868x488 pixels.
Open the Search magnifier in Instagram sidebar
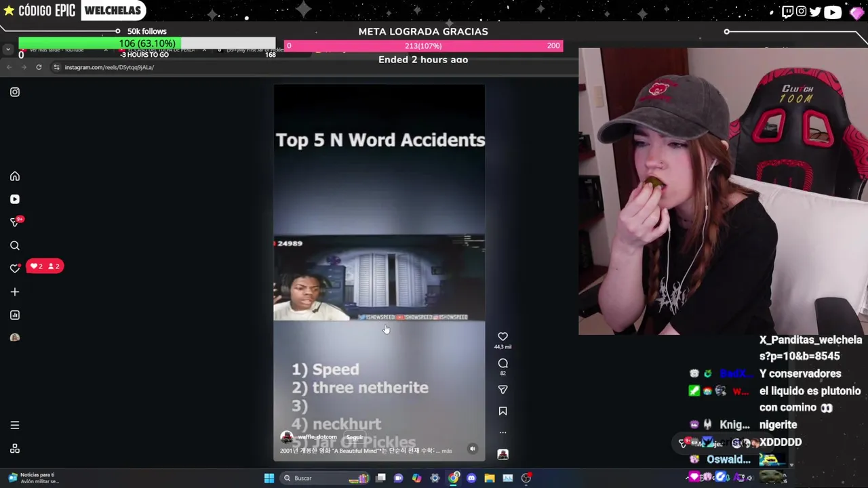(15, 245)
